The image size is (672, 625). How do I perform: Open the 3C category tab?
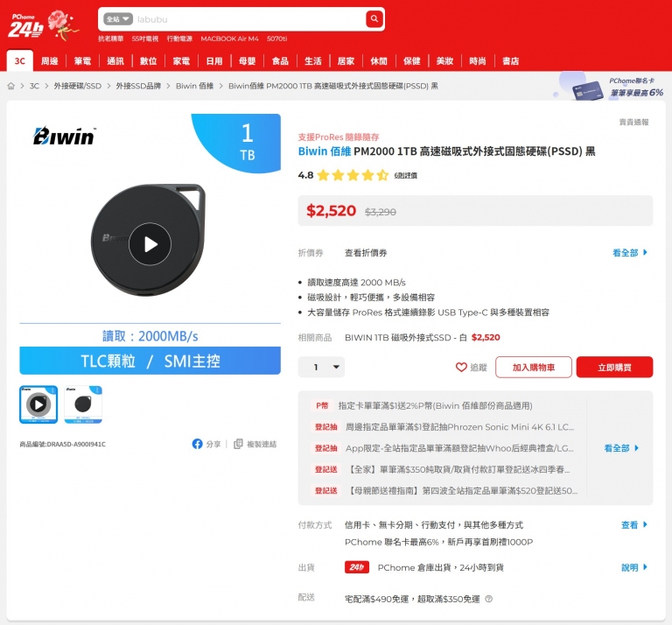(x=20, y=61)
